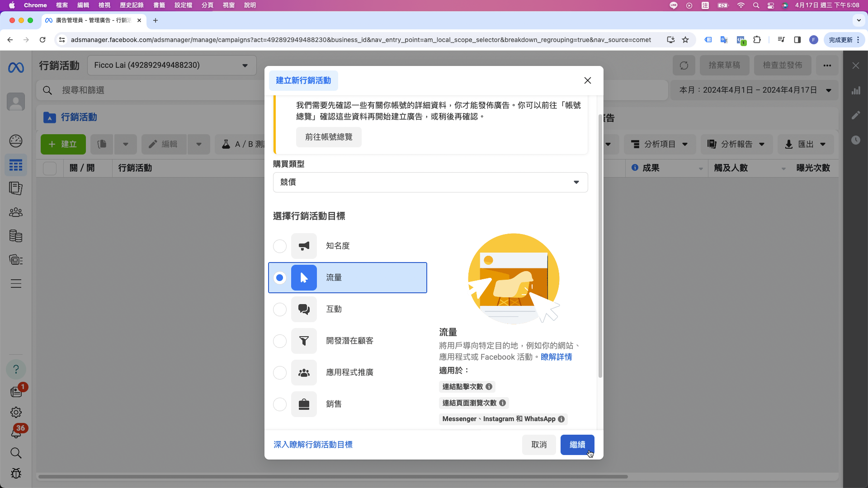Click the Chrome address bar URL
Screen dimensions: 868x488
(x=361, y=40)
